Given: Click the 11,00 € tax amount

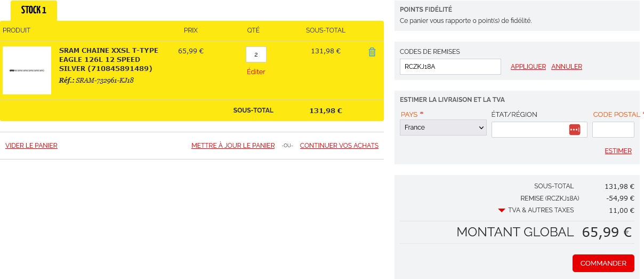Looking at the screenshot, I should point(622,211).
